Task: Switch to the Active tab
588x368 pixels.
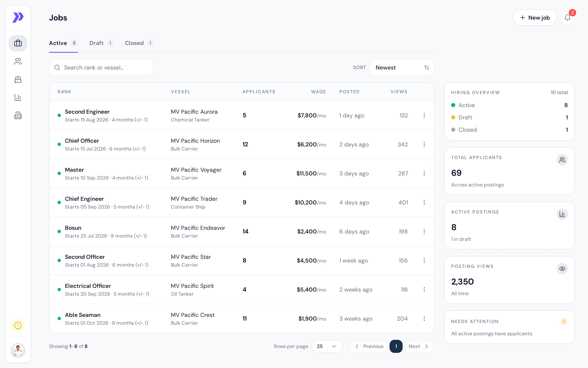Action: (x=63, y=43)
